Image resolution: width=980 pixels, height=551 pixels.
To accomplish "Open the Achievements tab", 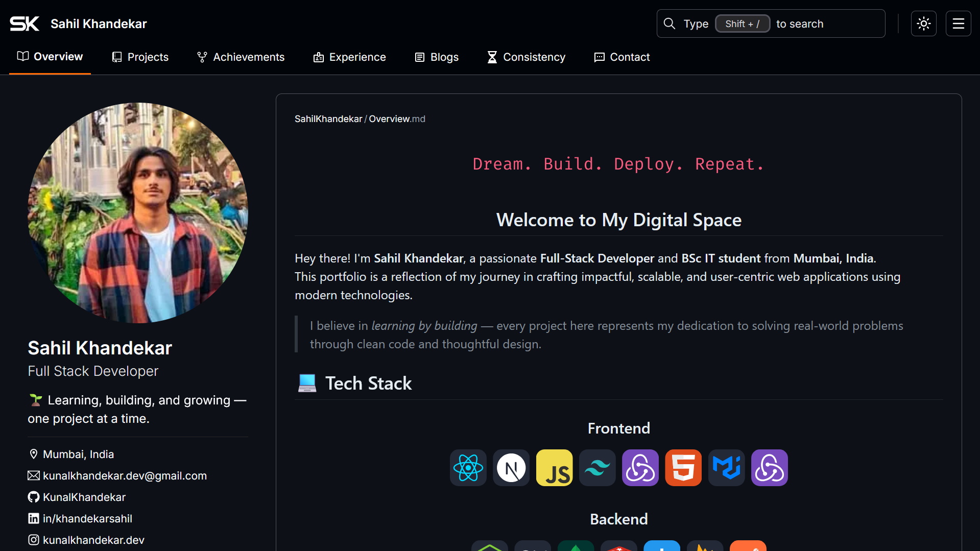I will tap(241, 57).
